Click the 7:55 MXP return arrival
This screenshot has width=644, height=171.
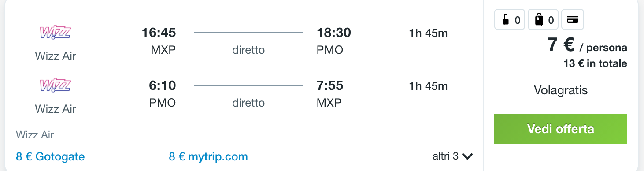pos(330,85)
